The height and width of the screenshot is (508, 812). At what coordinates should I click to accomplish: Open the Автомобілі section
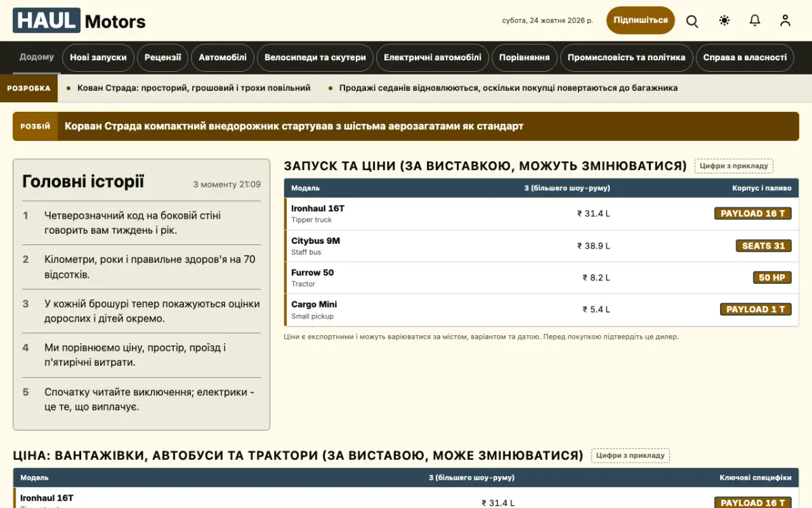click(223, 58)
